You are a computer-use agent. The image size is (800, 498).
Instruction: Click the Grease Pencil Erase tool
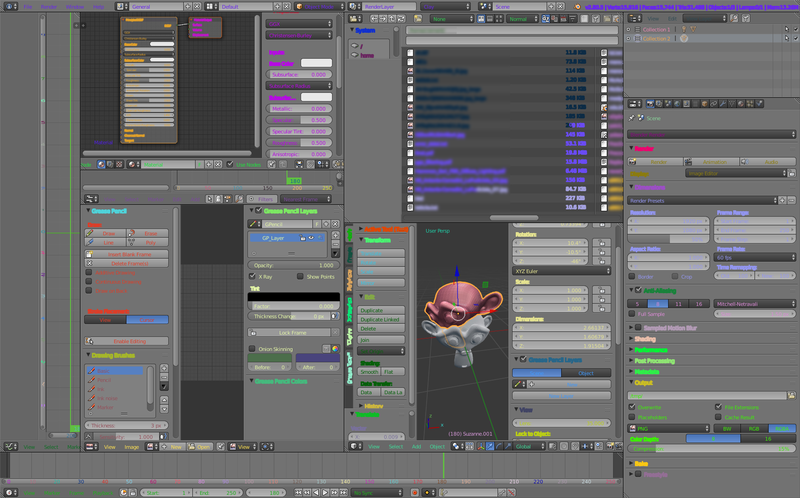click(150, 233)
